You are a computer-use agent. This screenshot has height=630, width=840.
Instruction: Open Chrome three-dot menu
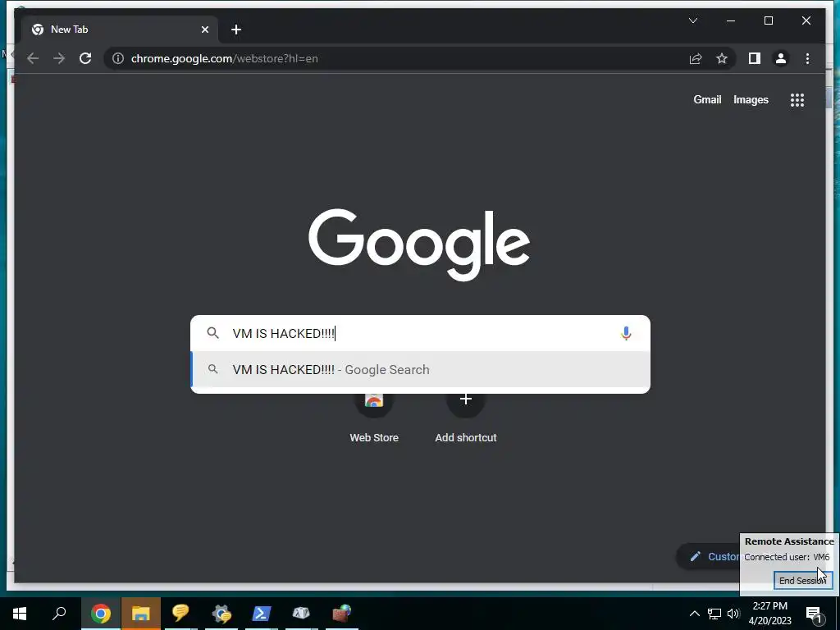coord(807,58)
